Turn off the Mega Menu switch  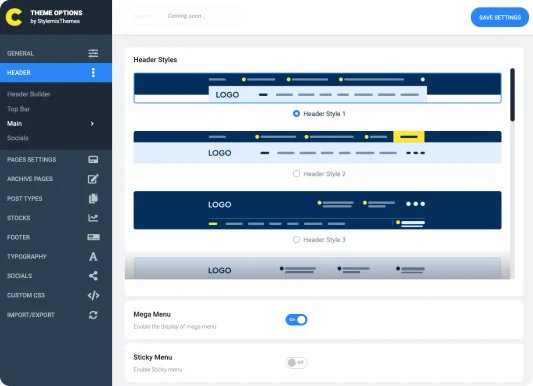pos(296,320)
